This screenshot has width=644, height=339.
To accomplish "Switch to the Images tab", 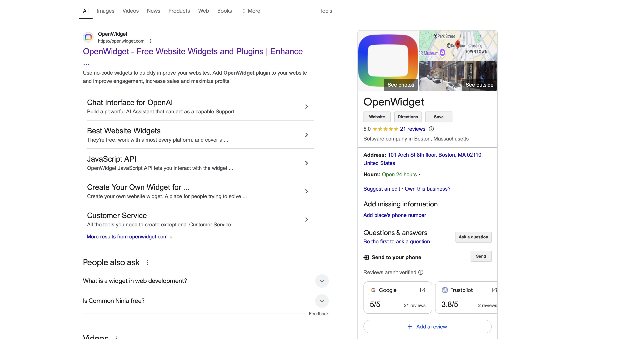I will 106,11.
